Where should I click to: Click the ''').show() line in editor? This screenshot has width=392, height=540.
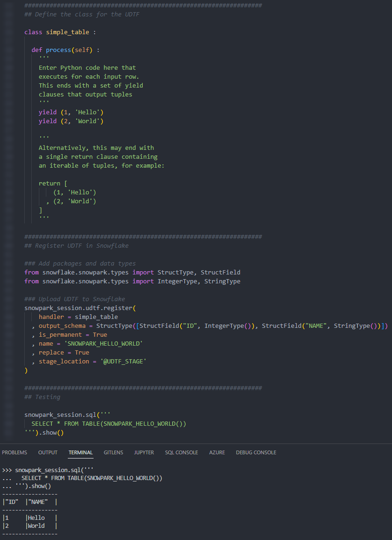point(44,433)
